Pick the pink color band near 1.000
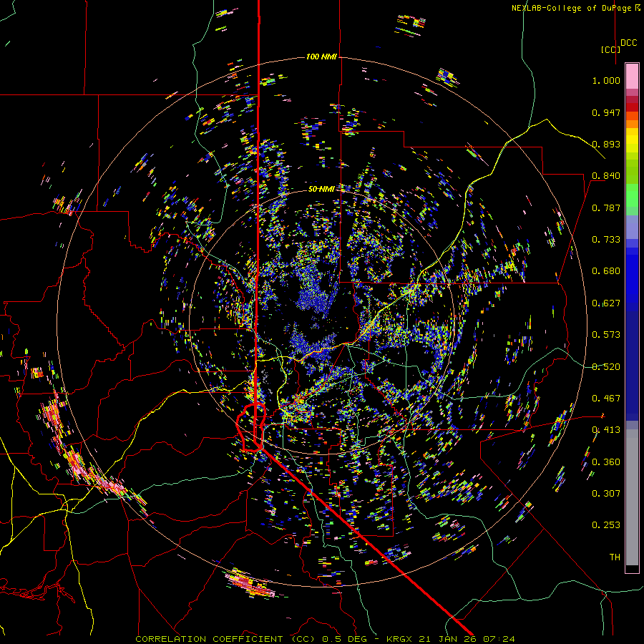Screen dimensions: 644x644 632,76
